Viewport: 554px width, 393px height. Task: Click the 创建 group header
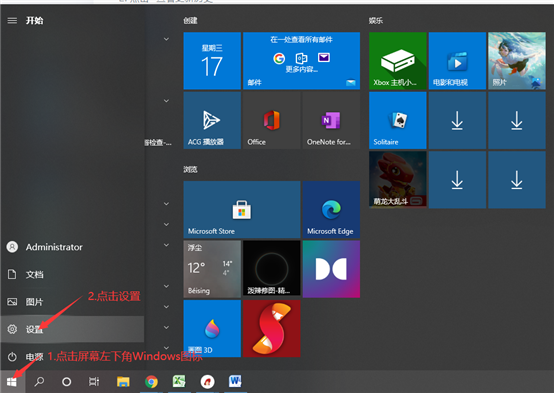[190, 20]
